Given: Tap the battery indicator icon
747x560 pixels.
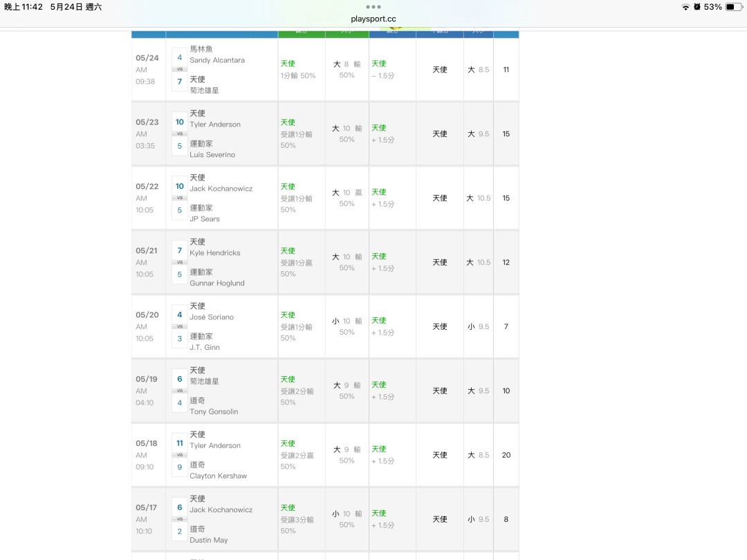Looking at the screenshot, I should (x=733, y=7).
